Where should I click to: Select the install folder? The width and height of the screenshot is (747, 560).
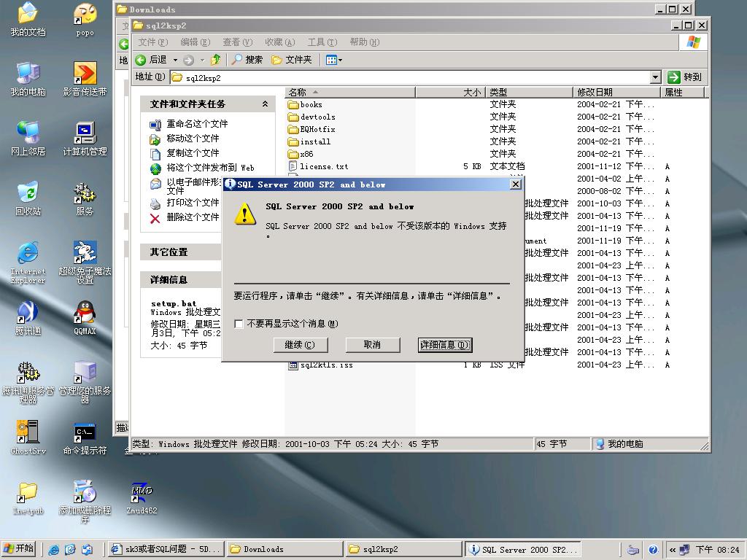309,142
